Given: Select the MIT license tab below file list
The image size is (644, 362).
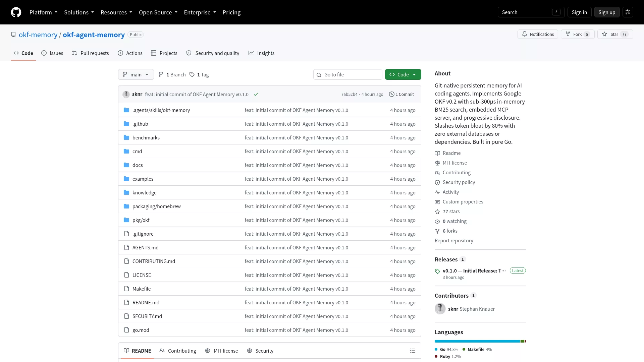Looking at the screenshot, I should click(221, 351).
